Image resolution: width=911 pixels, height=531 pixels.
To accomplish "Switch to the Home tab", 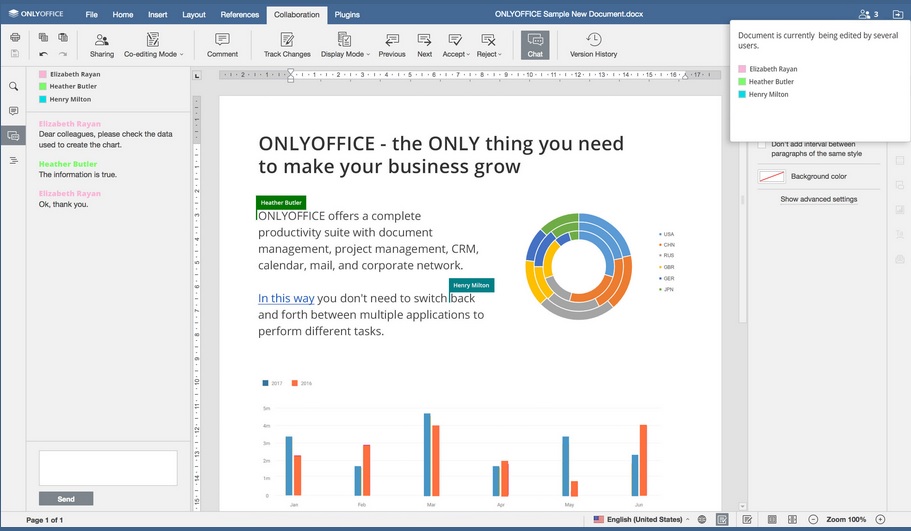I will (x=123, y=15).
